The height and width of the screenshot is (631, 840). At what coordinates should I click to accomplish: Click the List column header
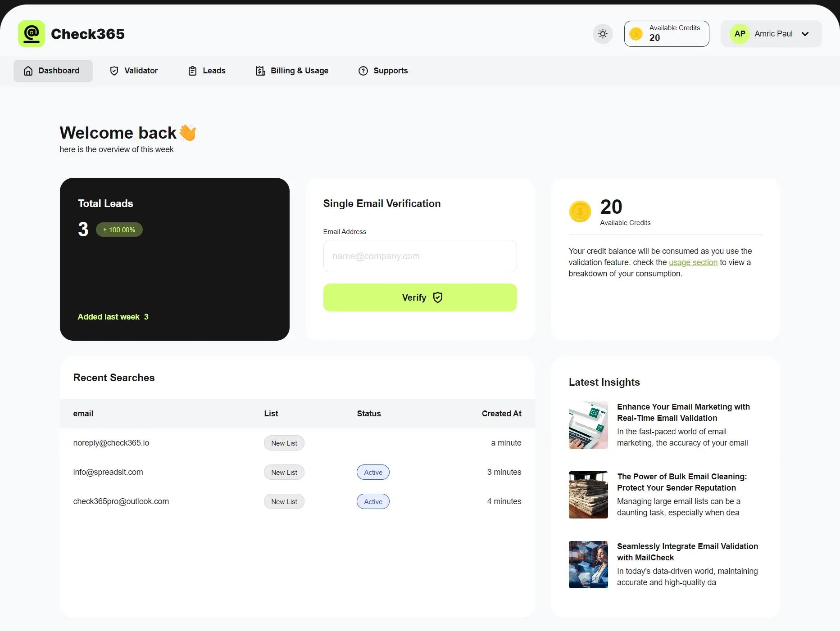coord(271,414)
